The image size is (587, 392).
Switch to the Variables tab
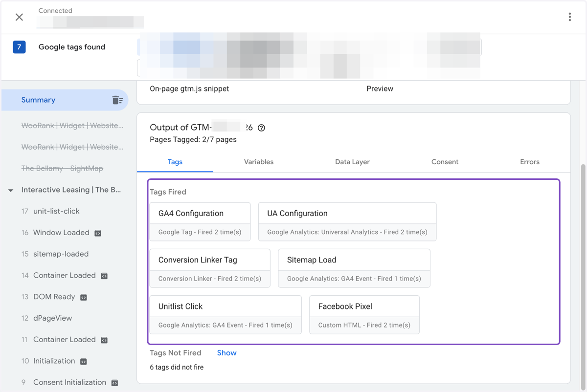259,162
